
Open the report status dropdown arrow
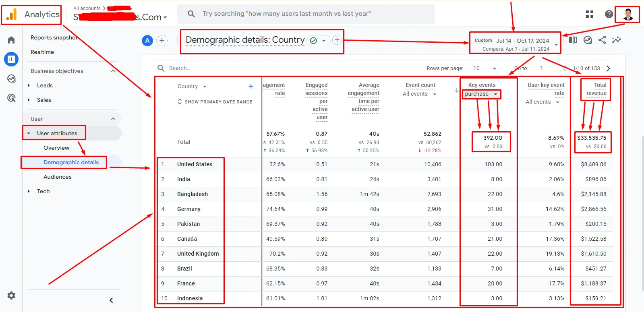tap(324, 41)
